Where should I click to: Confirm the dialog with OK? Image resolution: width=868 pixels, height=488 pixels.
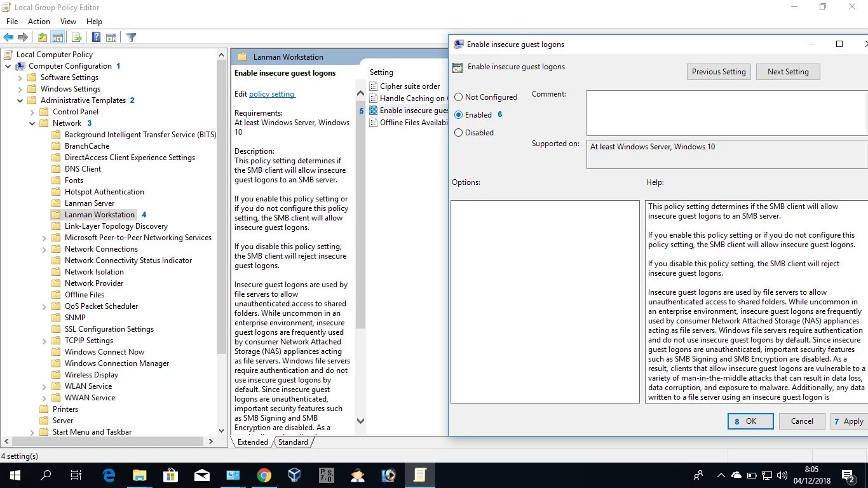(x=750, y=421)
